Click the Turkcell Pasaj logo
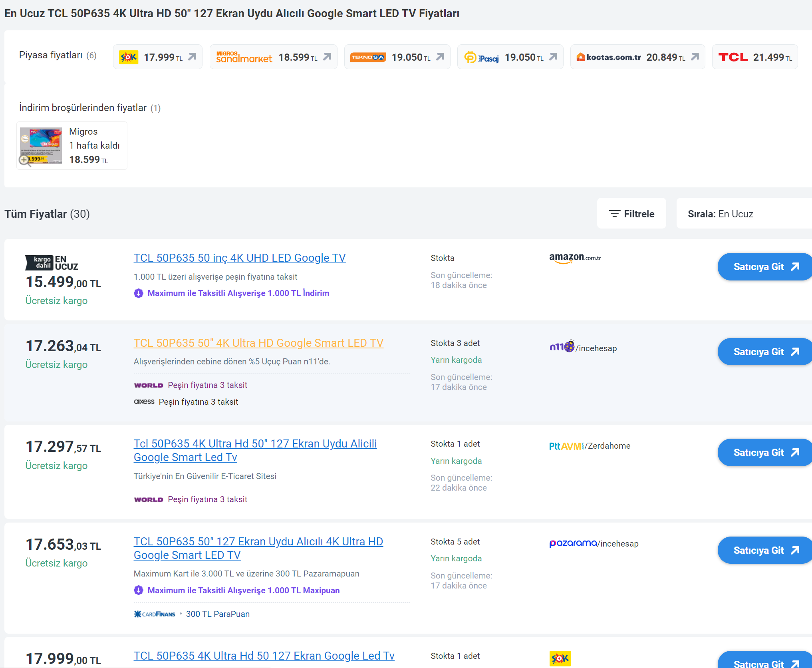812x668 pixels. coord(481,57)
